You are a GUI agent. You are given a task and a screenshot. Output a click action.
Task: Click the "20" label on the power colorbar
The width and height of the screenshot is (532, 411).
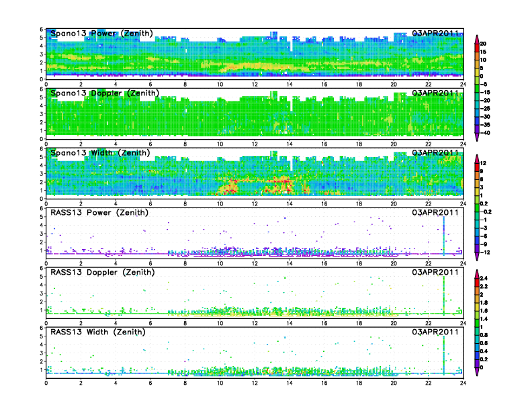(x=483, y=44)
